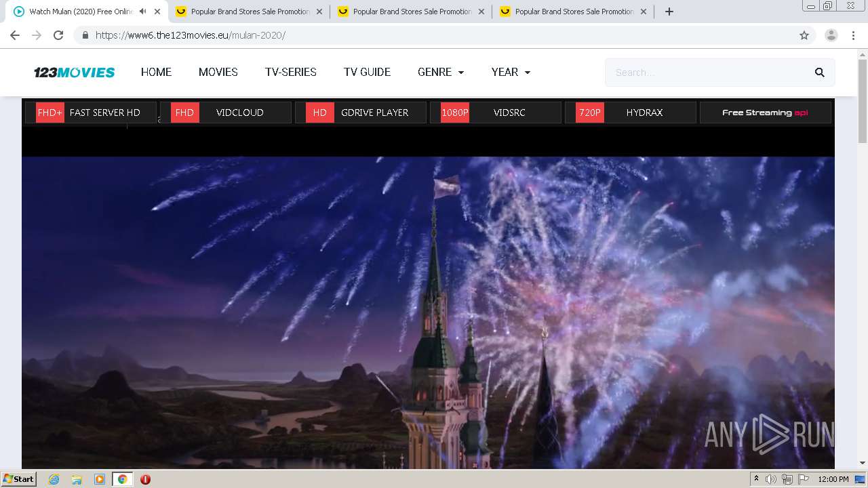Switch to second Popular Brand Stores tab

411,12
